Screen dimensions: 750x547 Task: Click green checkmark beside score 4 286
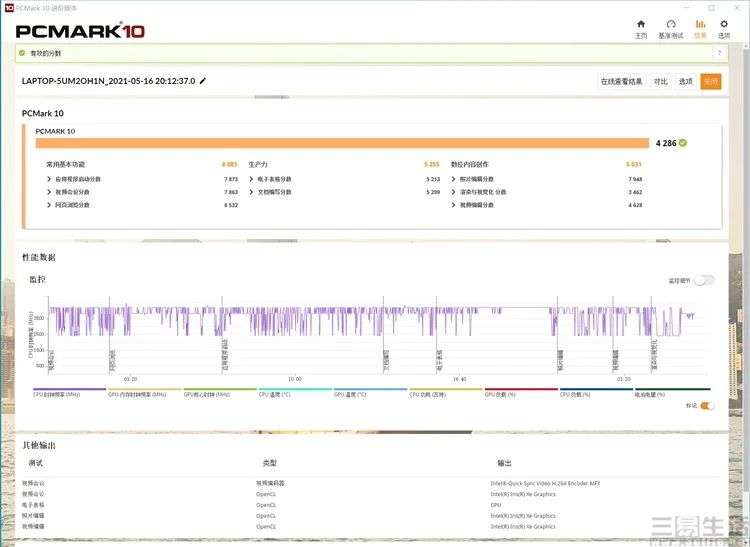683,143
